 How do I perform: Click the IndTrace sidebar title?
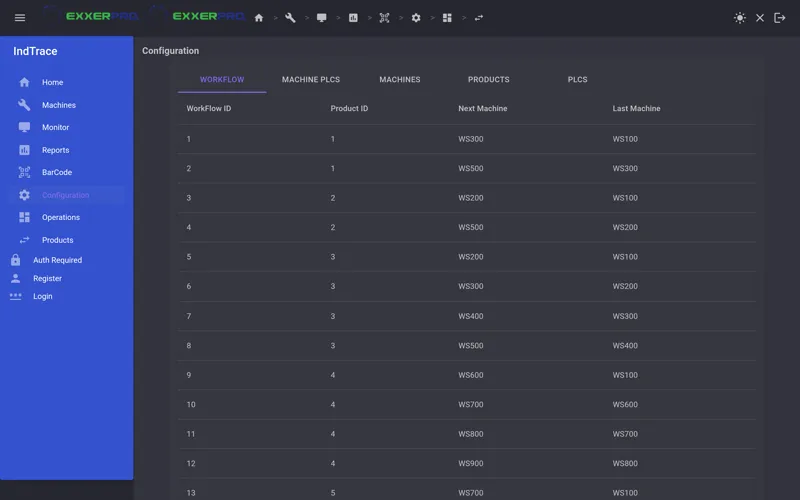coord(35,51)
